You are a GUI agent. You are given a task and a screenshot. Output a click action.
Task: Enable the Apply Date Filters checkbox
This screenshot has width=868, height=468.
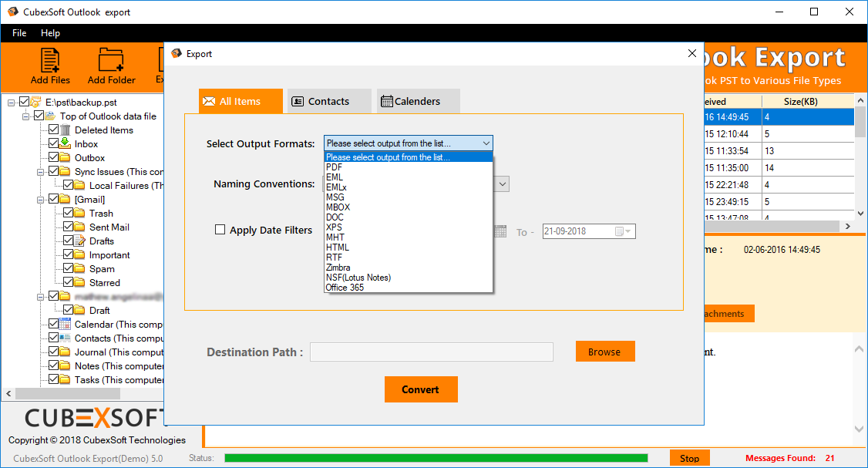click(220, 230)
